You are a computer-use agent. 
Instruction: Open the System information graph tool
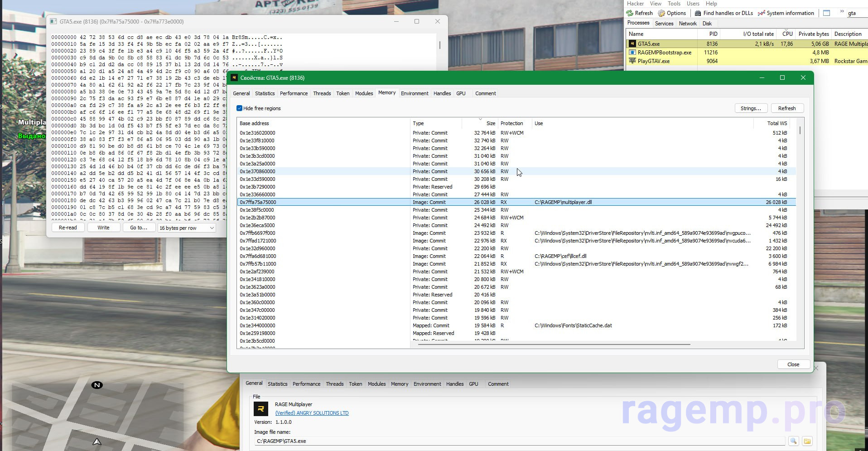(786, 13)
